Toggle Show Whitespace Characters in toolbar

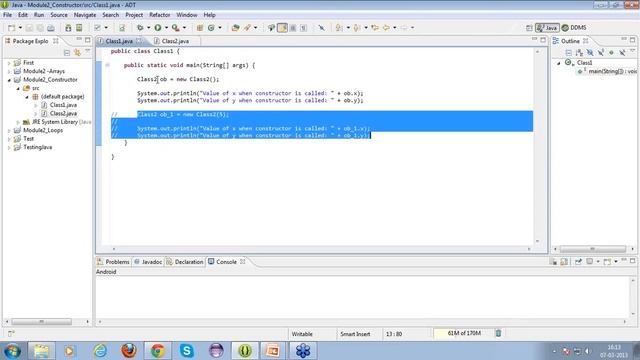304,28
